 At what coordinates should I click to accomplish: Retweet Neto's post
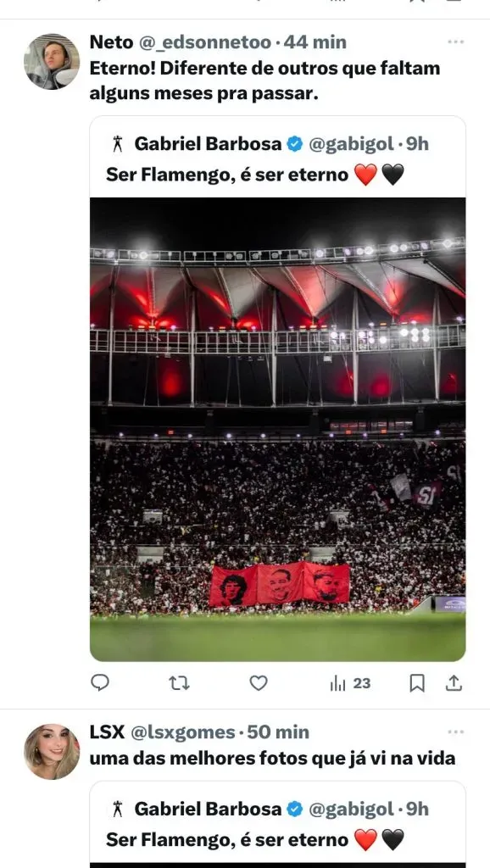(179, 684)
